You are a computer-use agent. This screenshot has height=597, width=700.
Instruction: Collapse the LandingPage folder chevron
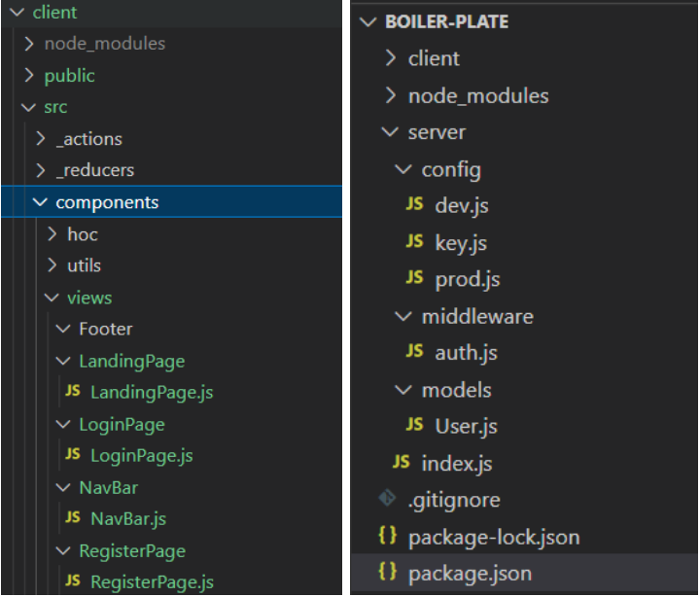point(63,362)
